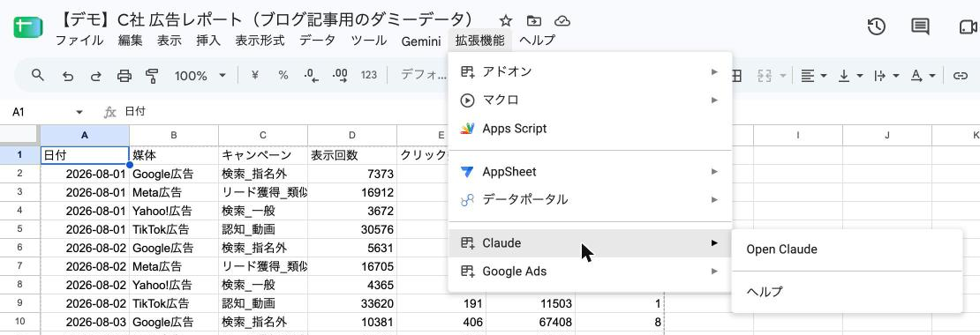Launch Apps Script
This screenshot has width=980, height=335.
pos(590,129)
